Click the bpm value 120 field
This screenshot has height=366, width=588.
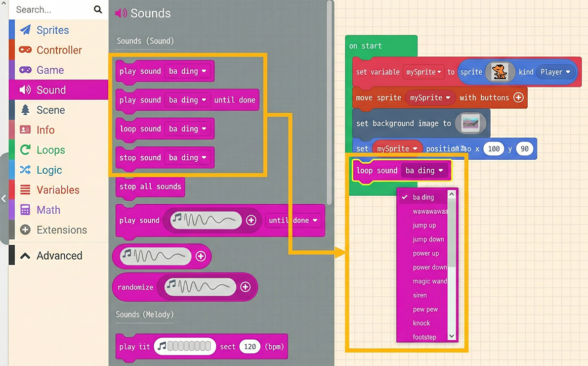coord(250,347)
